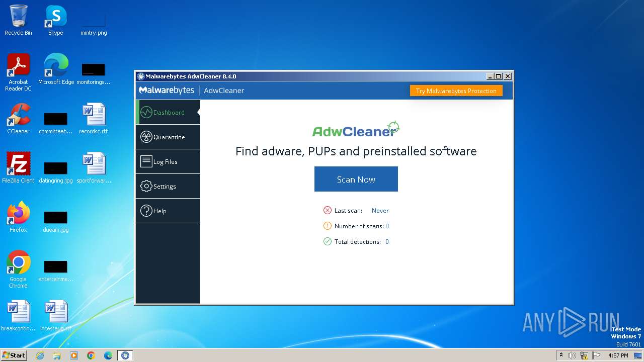Select the incestaug.rtf document icon

pyautogui.click(x=56, y=316)
